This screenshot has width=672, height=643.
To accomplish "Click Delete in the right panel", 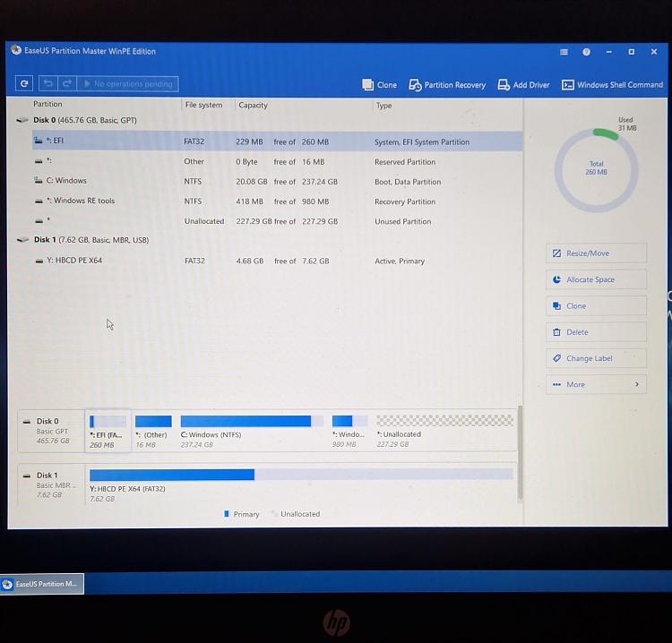I will [596, 332].
